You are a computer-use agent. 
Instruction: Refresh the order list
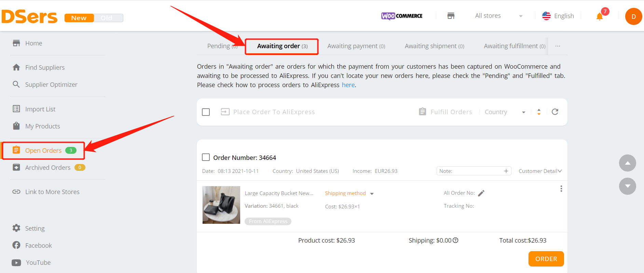tap(555, 112)
